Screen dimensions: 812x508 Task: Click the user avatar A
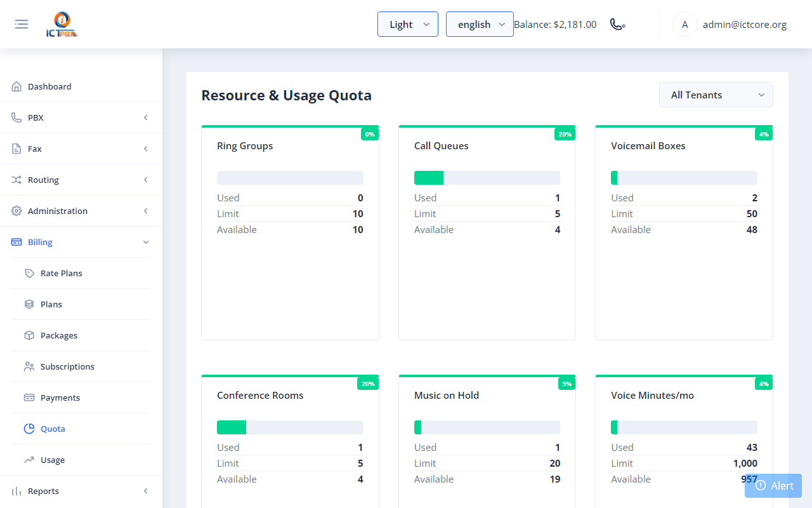(x=684, y=24)
